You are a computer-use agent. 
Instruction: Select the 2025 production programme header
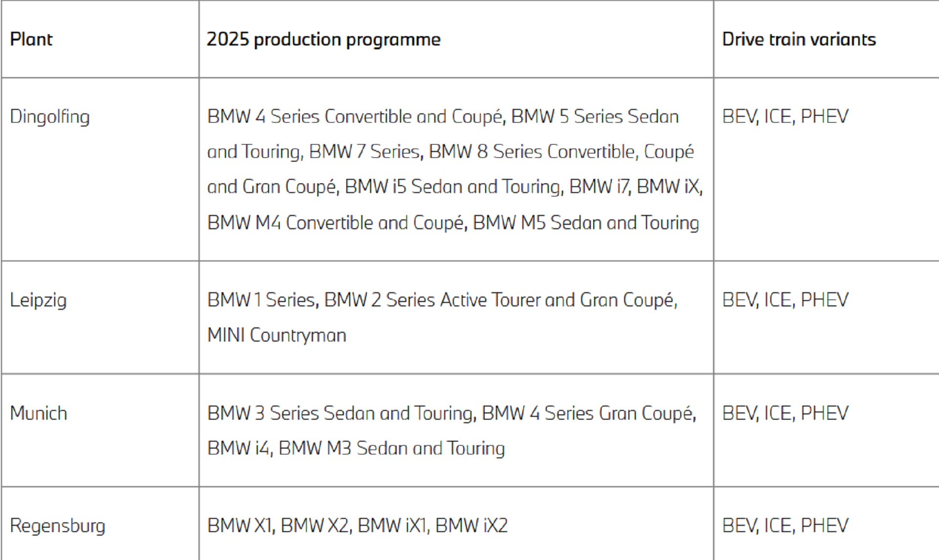click(x=323, y=40)
